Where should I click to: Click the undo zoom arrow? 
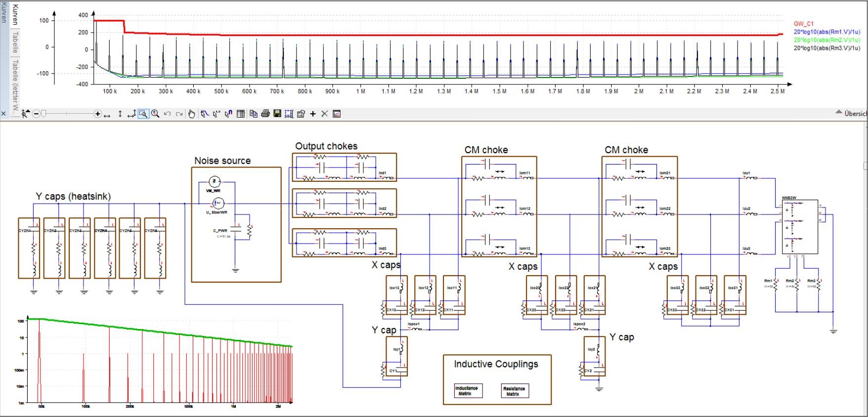click(x=167, y=114)
